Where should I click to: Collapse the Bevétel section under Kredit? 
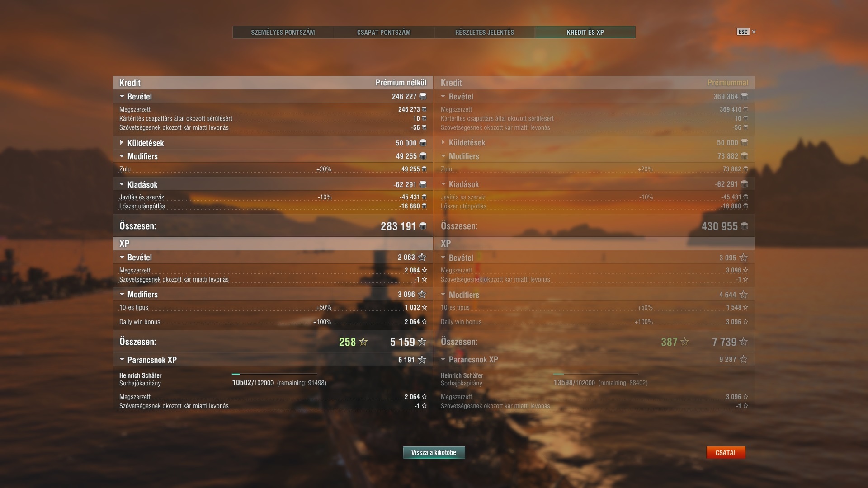tap(122, 96)
